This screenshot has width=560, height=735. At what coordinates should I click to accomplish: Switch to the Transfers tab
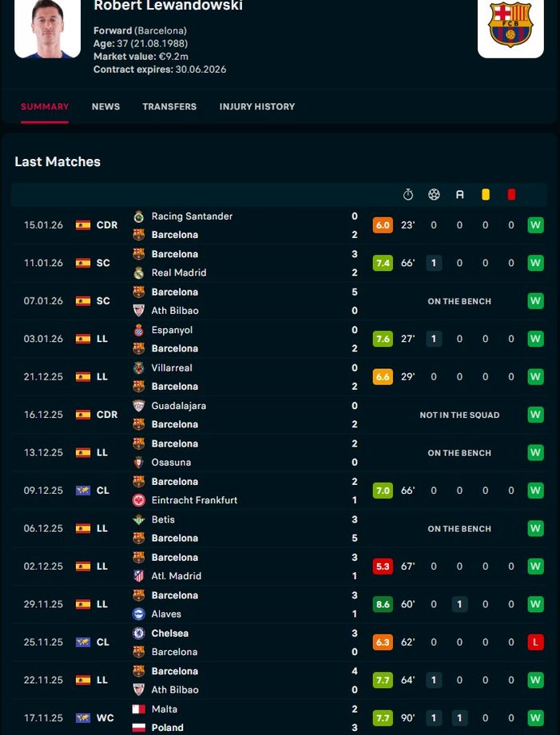point(169,106)
